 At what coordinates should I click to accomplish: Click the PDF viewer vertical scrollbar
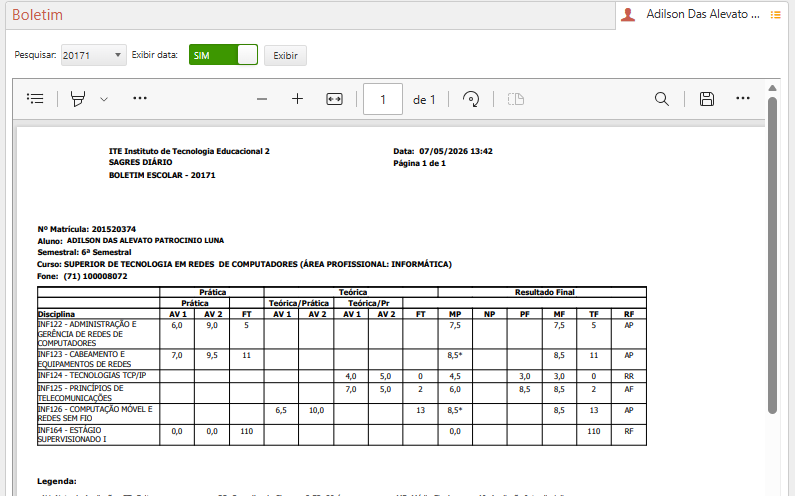[772, 255]
